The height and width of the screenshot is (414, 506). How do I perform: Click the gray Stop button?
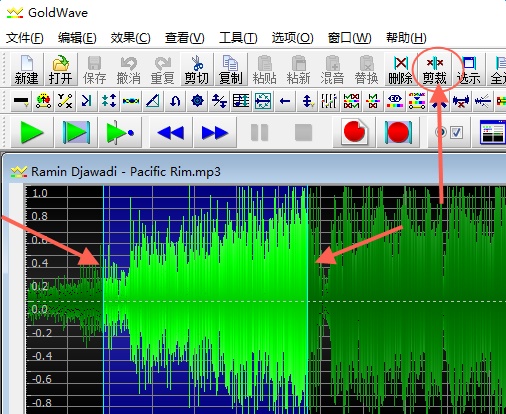coord(303,132)
